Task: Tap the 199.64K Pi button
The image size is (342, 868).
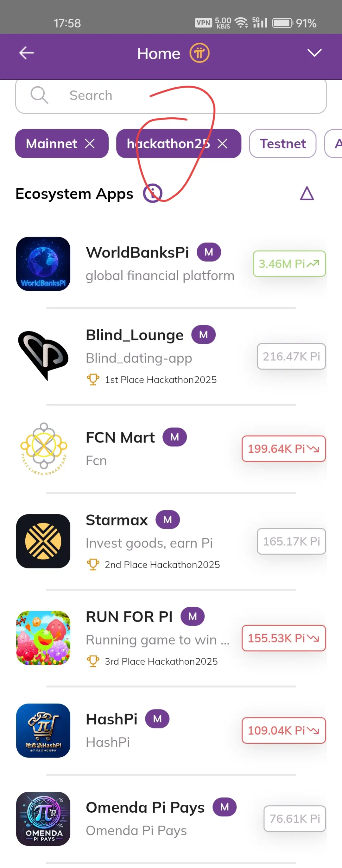Action: click(283, 449)
